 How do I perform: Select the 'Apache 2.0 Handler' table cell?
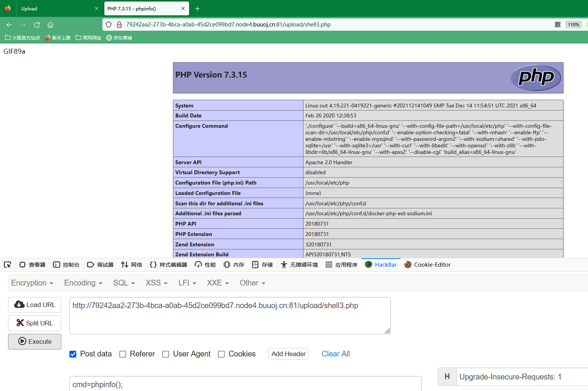pyautogui.click(x=433, y=162)
